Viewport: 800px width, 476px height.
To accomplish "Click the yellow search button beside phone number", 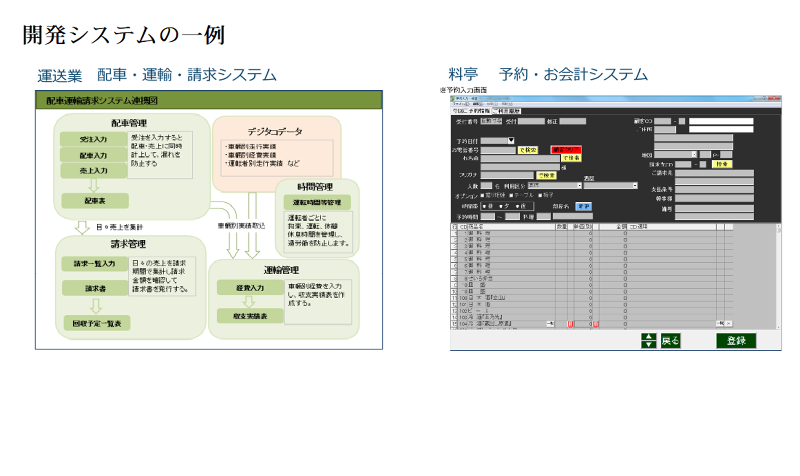I will coord(529,149).
